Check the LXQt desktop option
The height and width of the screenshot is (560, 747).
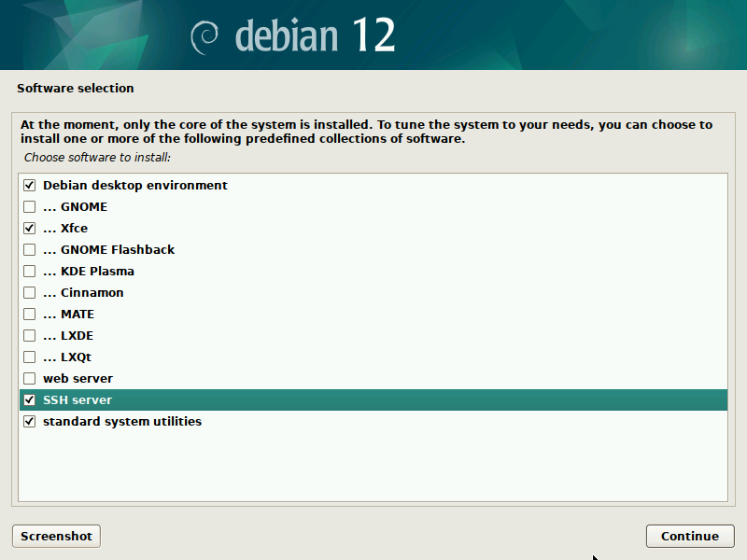pos(29,357)
